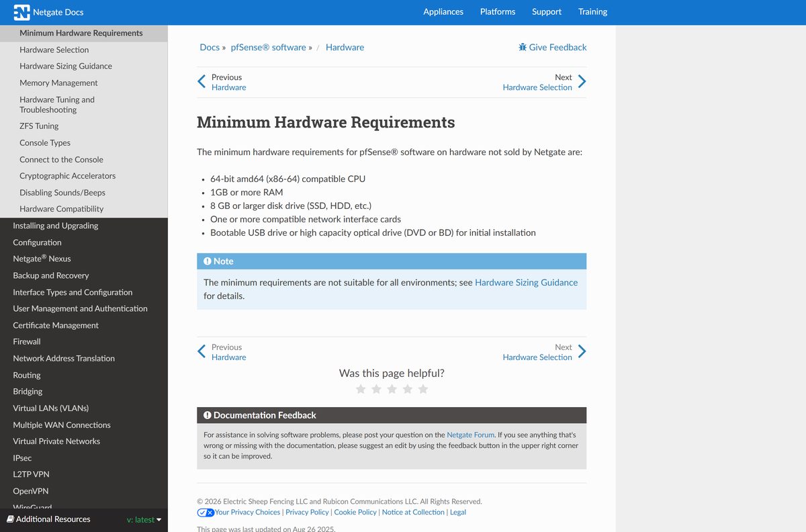Open Notice at Collection link

tap(413, 513)
